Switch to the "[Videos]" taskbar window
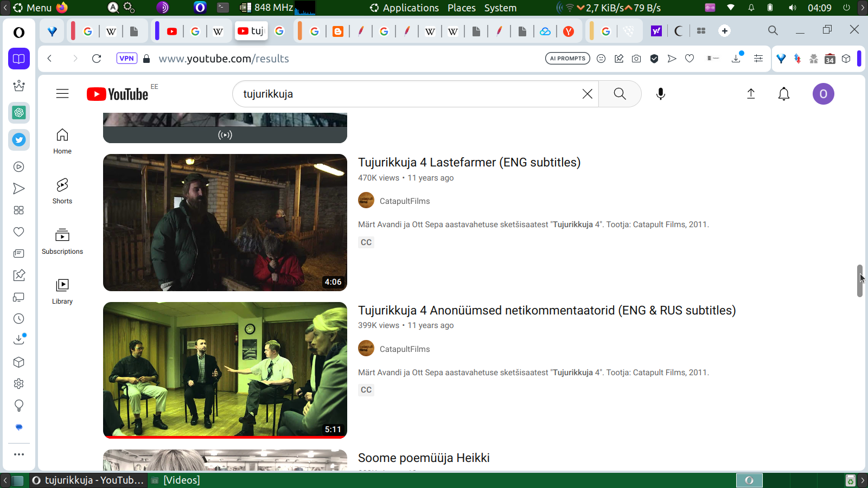The width and height of the screenshot is (868, 488). (x=176, y=480)
